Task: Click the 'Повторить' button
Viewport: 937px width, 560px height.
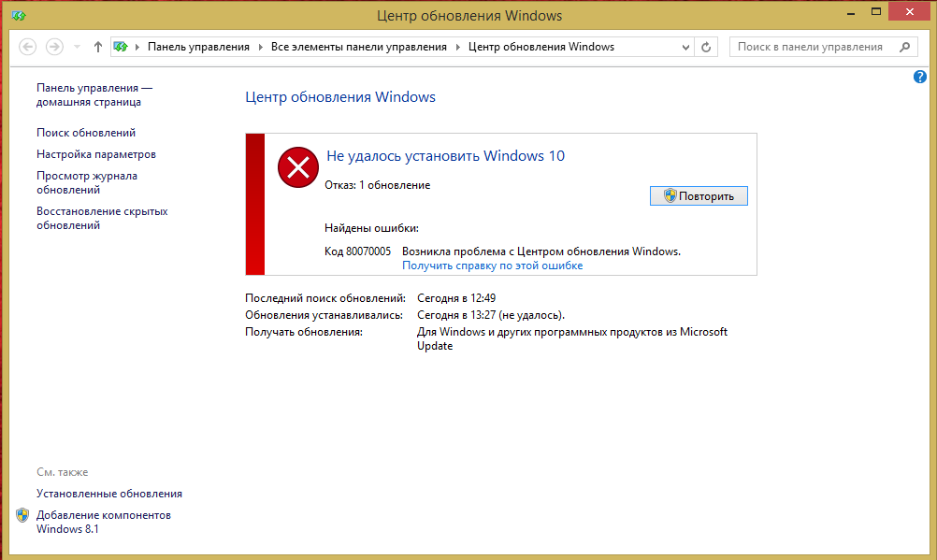Action: 699,196
